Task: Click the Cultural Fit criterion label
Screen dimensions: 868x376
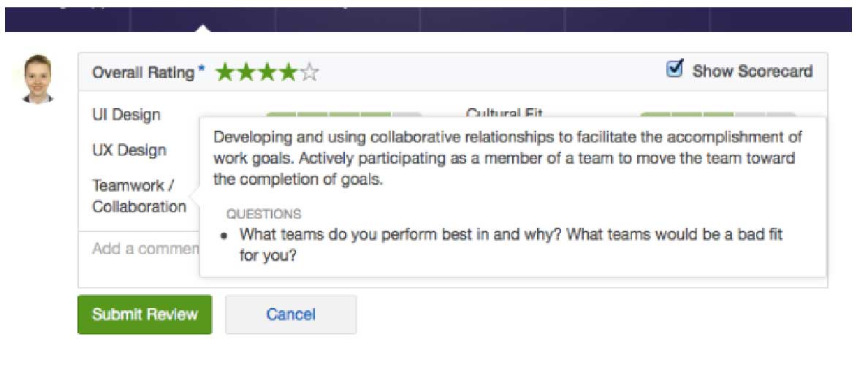Action: [x=504, y=112]
